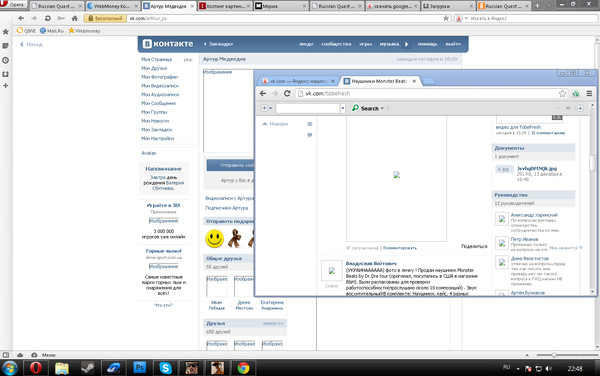Open Opera sidebar history clock icon
Screen dimensions: 600x376
tap(5, 60)
